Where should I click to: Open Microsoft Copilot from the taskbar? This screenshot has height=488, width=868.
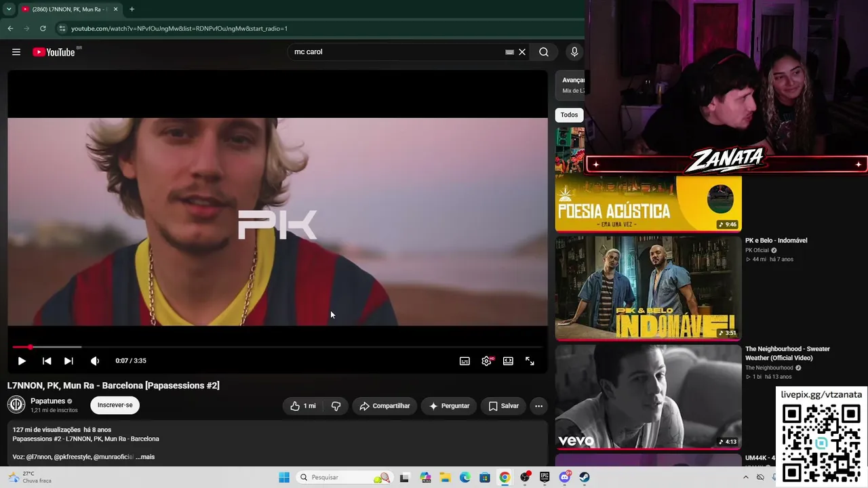coord(425,477)
